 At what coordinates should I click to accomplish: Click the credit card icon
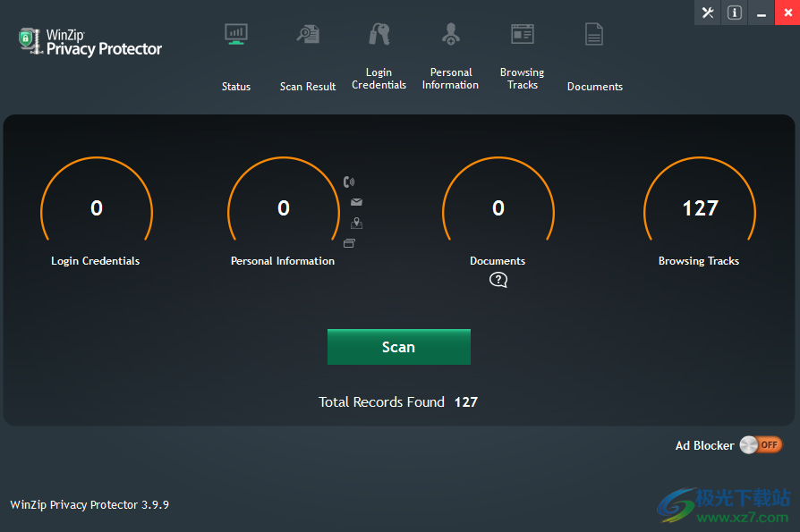click(x=349, y=243)
